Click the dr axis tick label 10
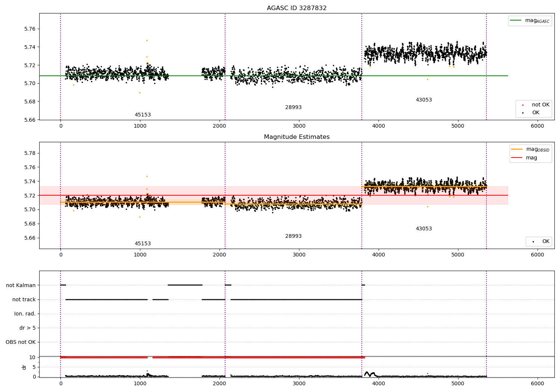This screenshot has height=392, width=560. [x=32, y=357]
